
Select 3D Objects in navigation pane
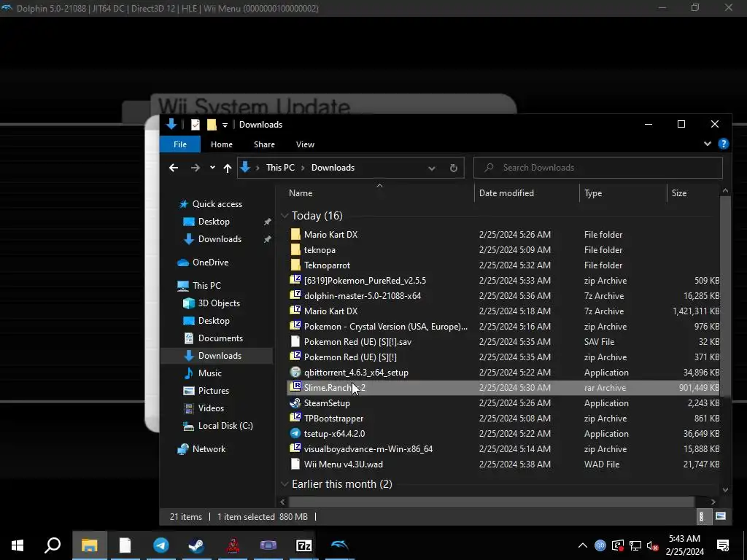click(219, 303)
